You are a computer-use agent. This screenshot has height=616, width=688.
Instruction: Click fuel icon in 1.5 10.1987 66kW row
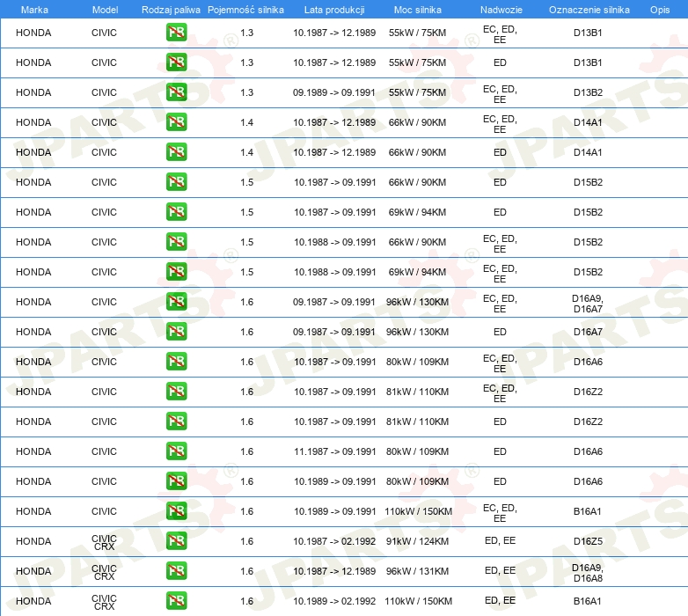[x=176, y=182]
